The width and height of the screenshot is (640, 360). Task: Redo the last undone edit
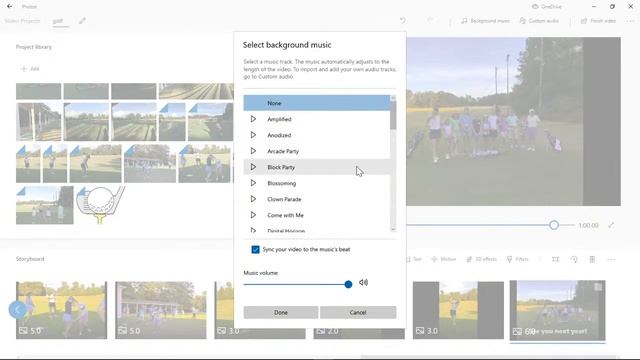click(430, 20)
